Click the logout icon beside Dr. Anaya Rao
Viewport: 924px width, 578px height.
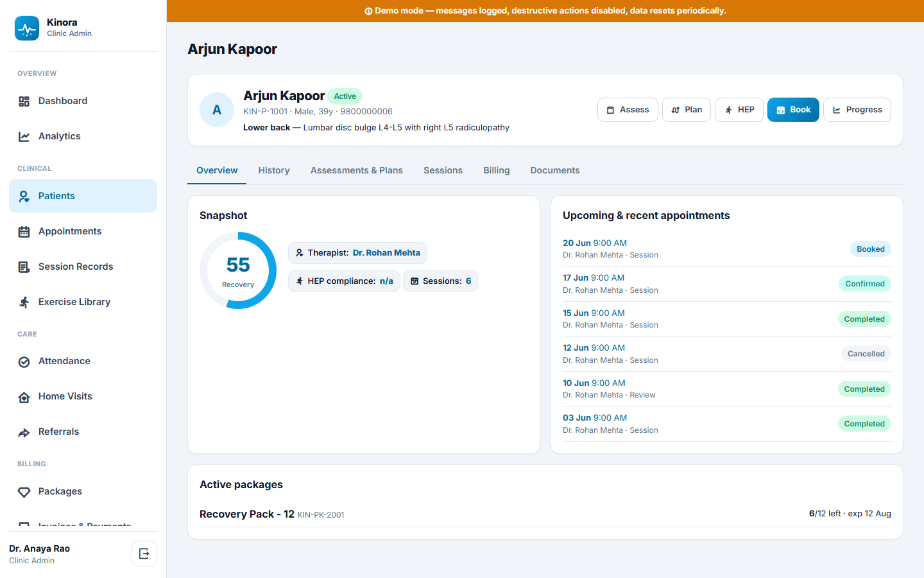point(144,554)
